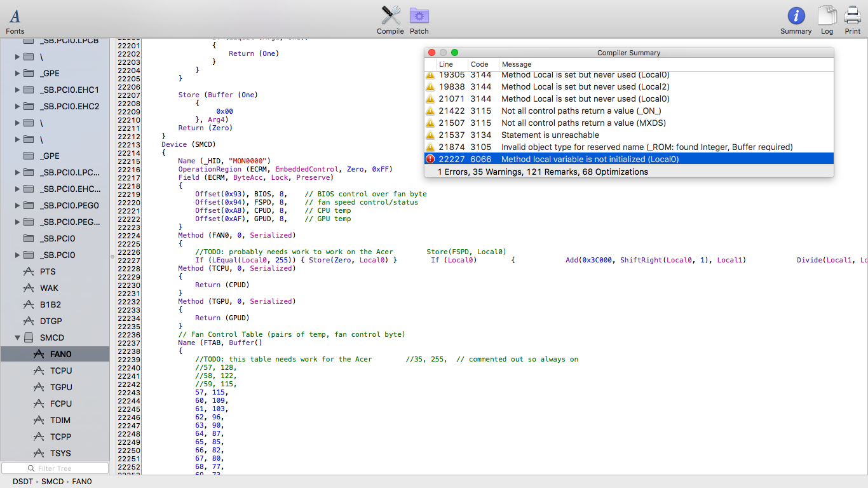Sort the summary by Line column
868x488 pixels.
coord(446,64)
